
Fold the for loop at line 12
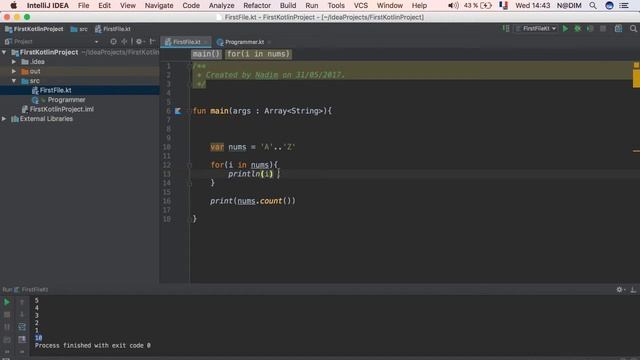click(x=189, y=165)
